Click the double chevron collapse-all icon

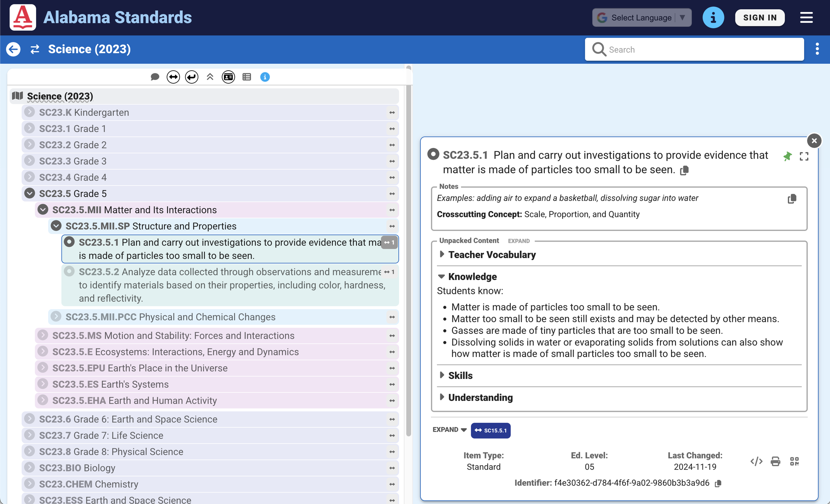click(x=210, y=77)
